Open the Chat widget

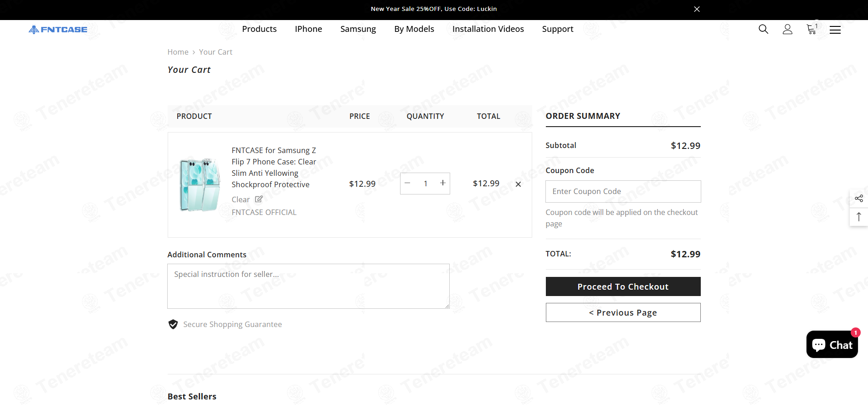tap(832, 344)
